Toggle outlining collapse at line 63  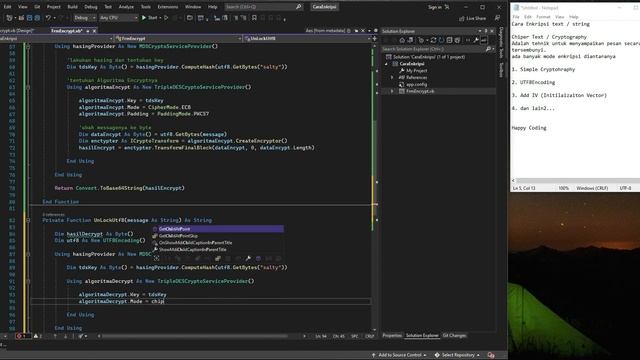pos(28,87)
